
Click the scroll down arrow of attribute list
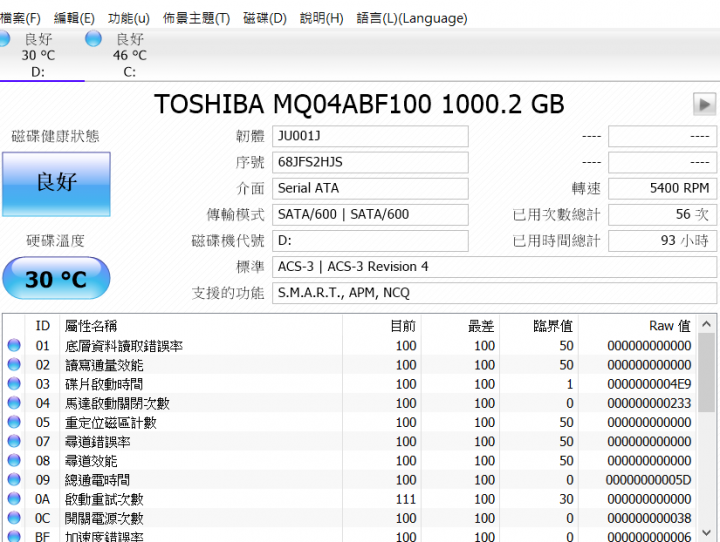[x=706, y=533]
